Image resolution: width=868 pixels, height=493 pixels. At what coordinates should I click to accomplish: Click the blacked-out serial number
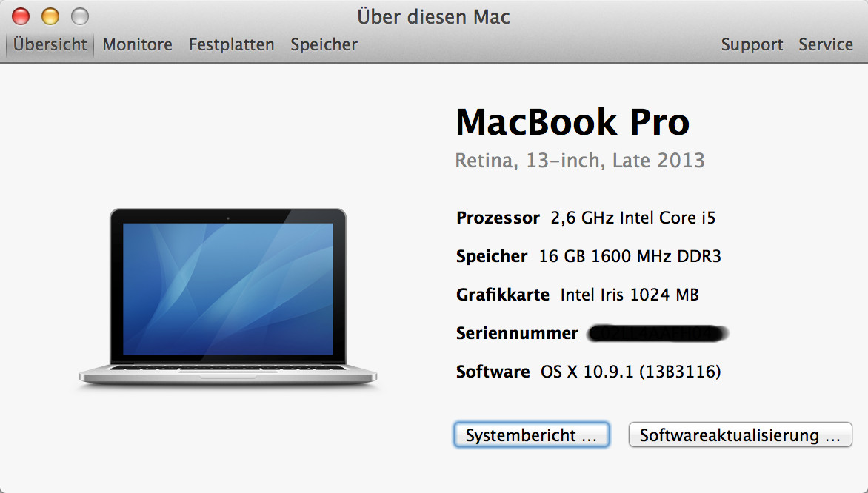658,333
